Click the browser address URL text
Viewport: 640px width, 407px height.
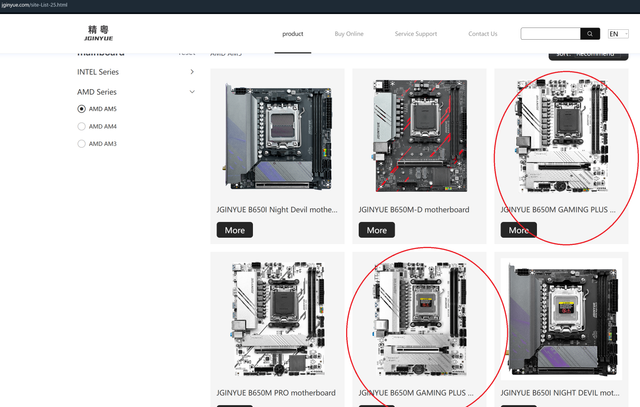pyautogui.click(x=34, y=5)
